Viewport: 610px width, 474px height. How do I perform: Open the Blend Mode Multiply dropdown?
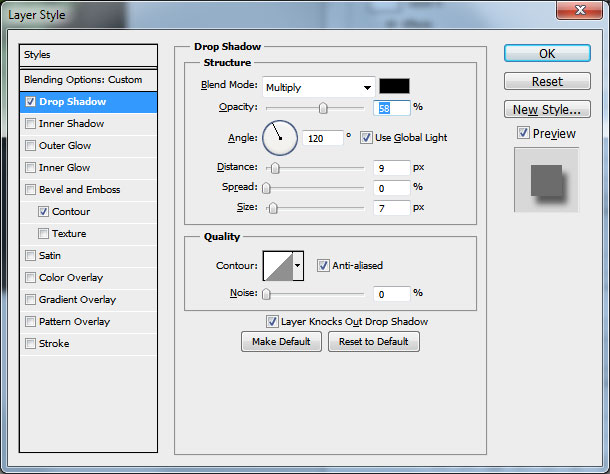point(319,87)
